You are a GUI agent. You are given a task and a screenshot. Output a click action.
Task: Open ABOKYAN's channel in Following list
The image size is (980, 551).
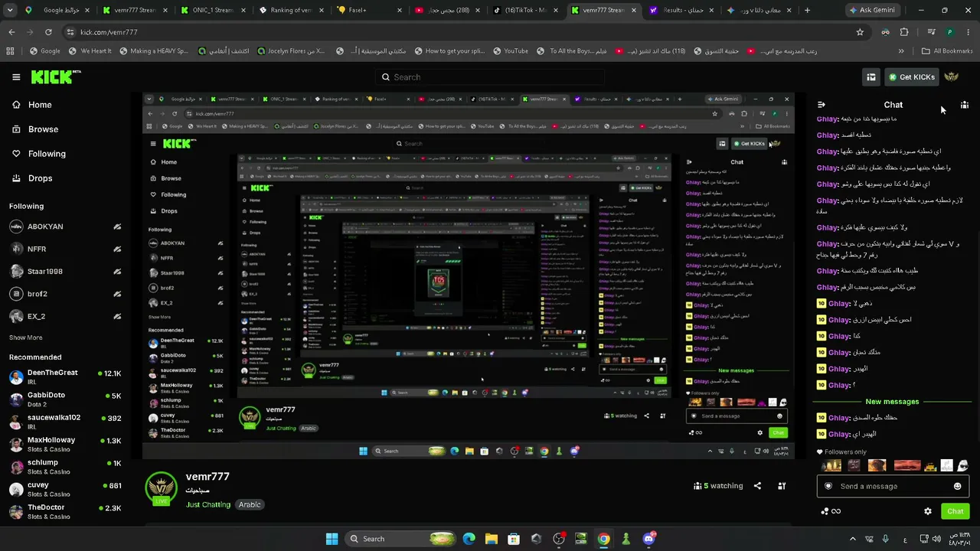65,227
